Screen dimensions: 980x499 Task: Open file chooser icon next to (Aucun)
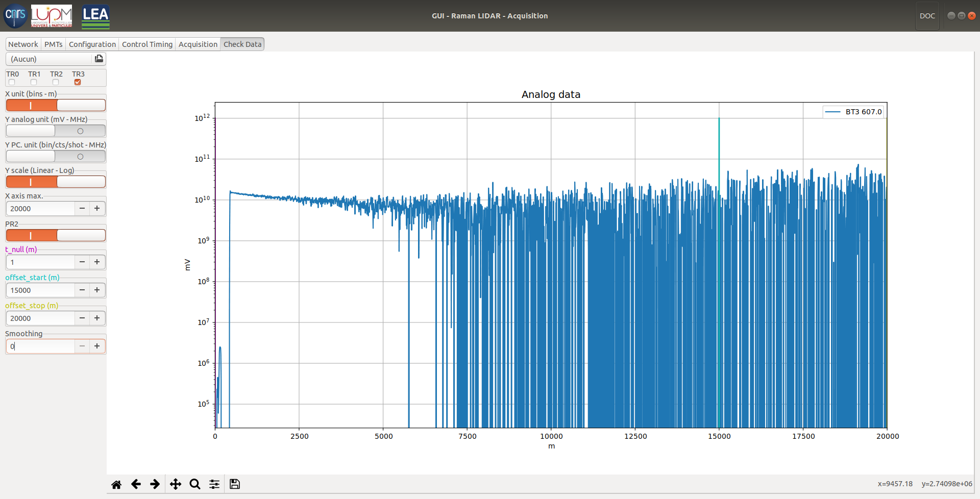click(x=99, y=59)
